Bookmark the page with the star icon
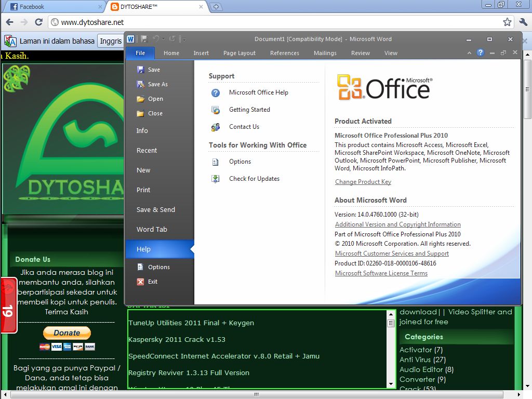 tap(507, 22)
